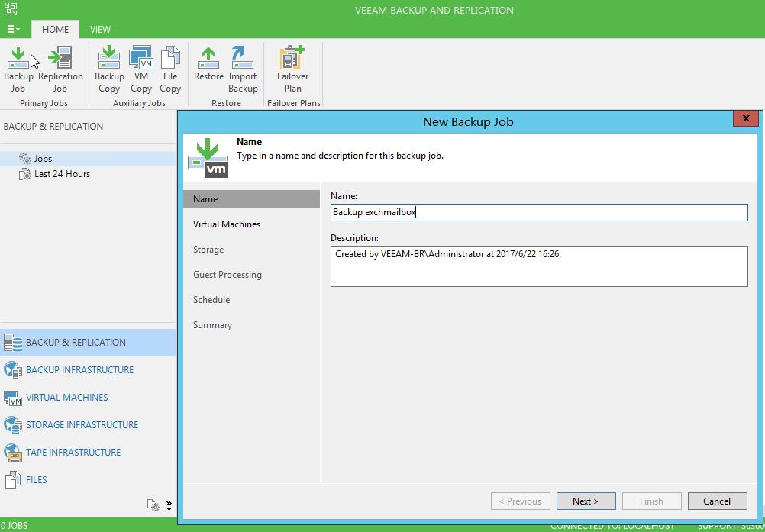Open STORAGE INFRASTRUCTURE view

(71, 424)
